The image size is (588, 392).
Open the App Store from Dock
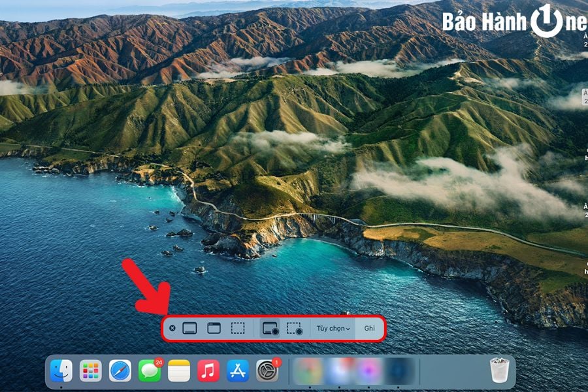[x=238, y=371]
